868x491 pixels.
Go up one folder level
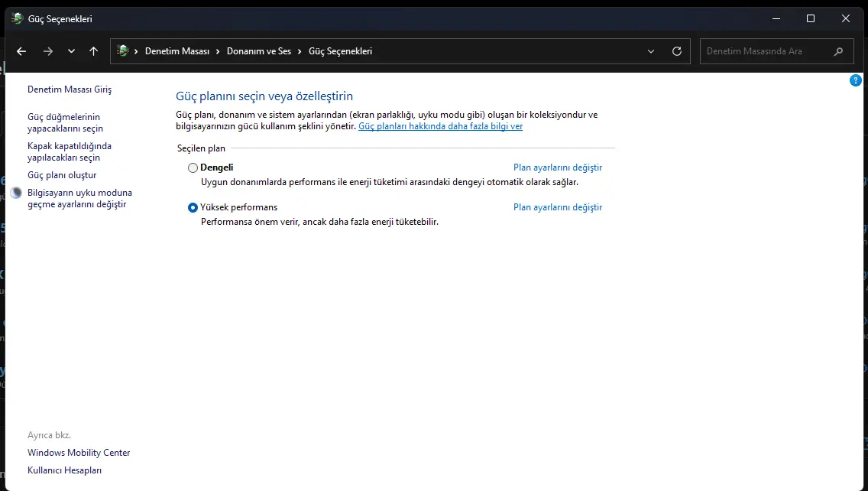click(x=93, y=51)
